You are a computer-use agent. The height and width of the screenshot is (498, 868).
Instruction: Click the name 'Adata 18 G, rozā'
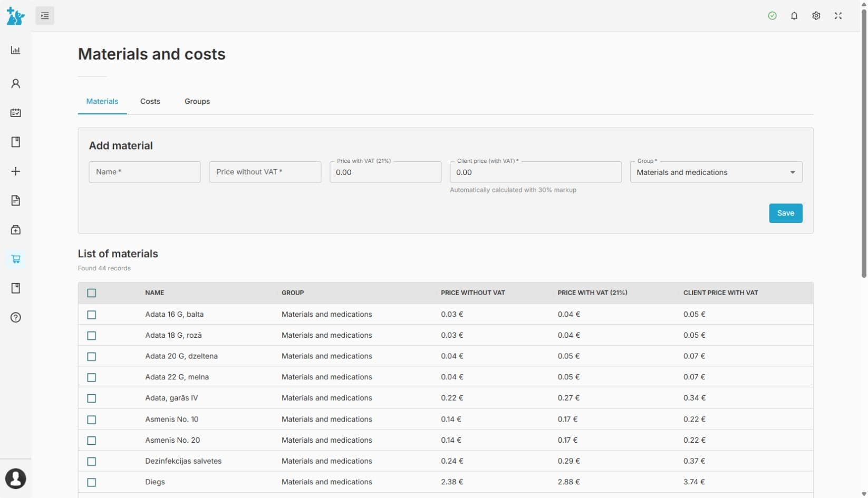(x=173, y=335)
